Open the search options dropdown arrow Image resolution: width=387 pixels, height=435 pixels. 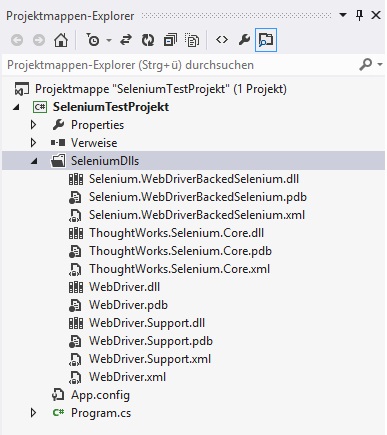coord(380,64)
